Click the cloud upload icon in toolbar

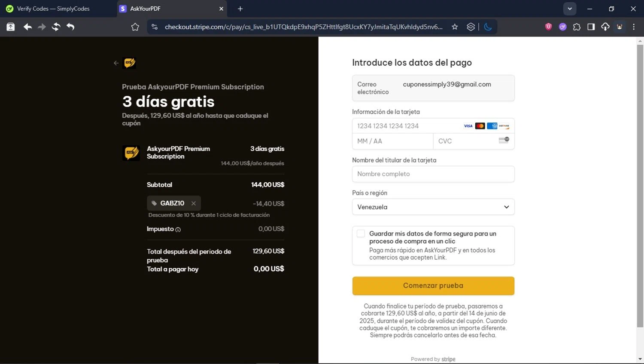click(x=605, y=27)
